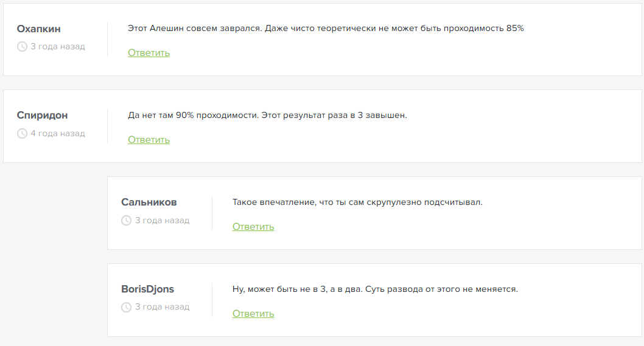Image resolution: width=644 pixels, height=346 pixels.
Task: Click the comment text about 90% проходимости
Action: coord(267,116)
